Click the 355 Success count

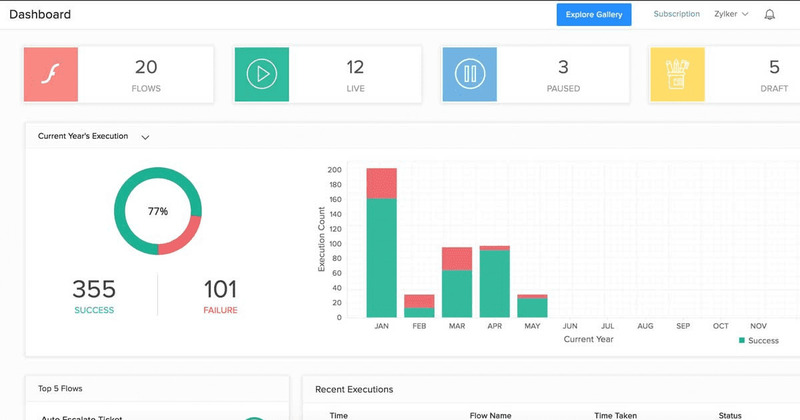(x=94, y=289)
